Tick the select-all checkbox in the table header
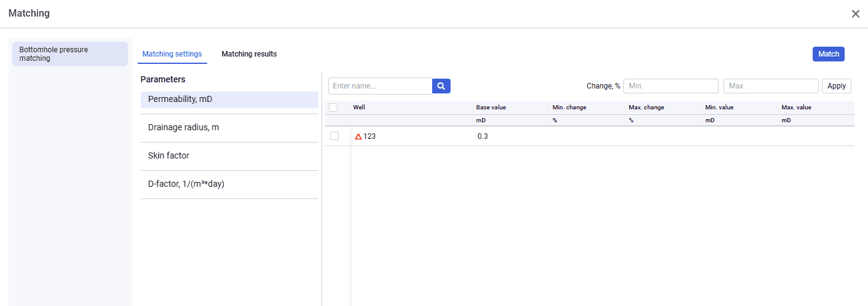 click(x=333, y=108)
